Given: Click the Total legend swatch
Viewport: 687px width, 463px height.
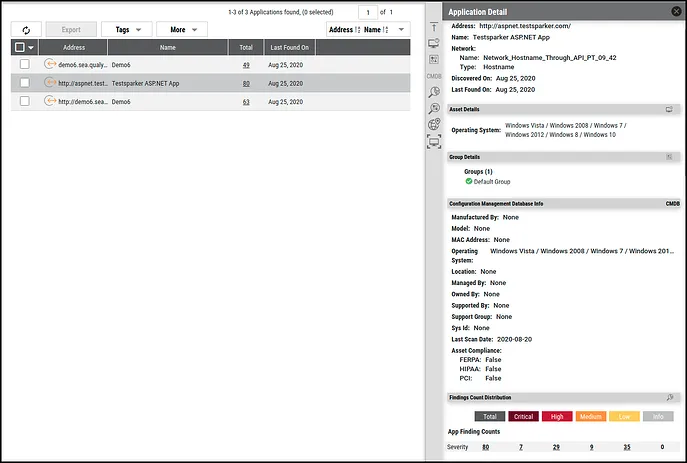Looking at the screenshot, I should (490, 416).
